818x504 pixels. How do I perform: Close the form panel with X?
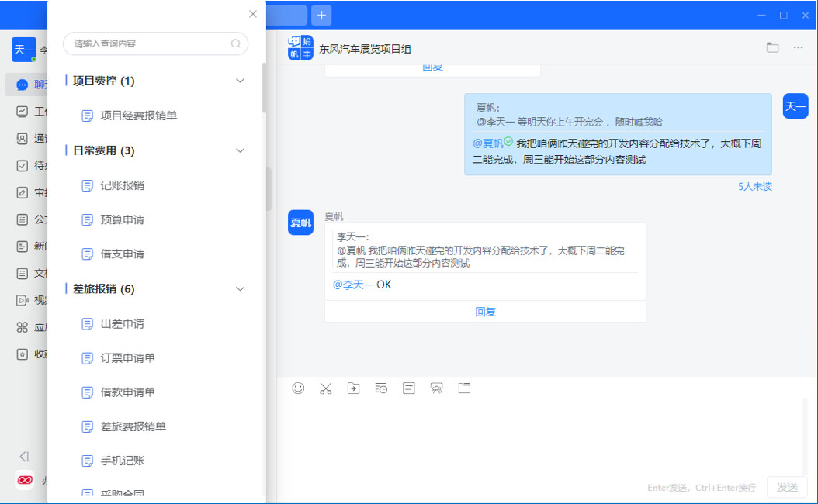point(252,14)
